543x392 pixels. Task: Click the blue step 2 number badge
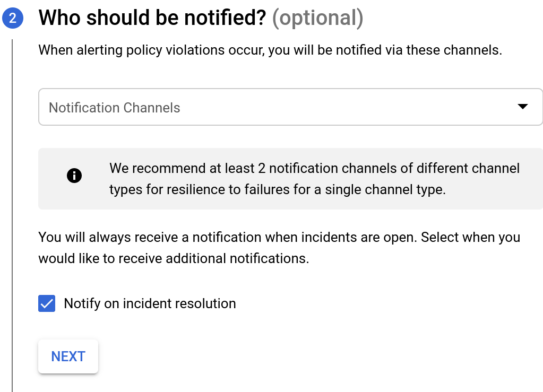pyautogui.click(x=12, y=18)
